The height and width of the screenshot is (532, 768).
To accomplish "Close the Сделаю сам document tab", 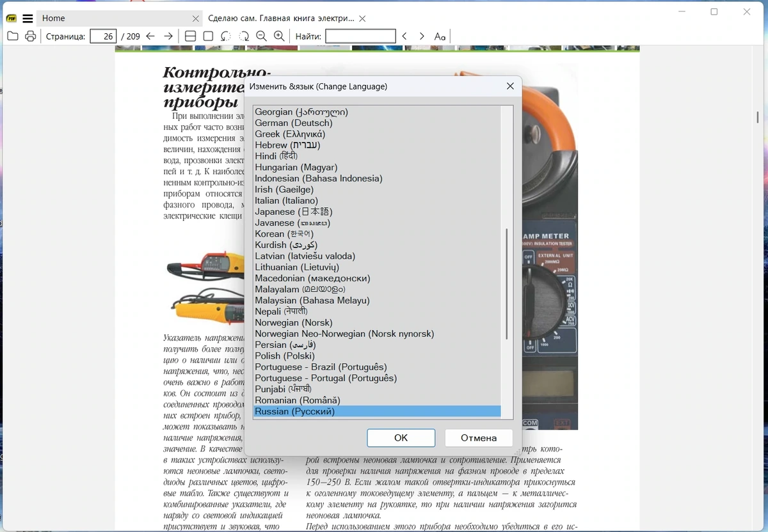I will click(x=362, y=19).
